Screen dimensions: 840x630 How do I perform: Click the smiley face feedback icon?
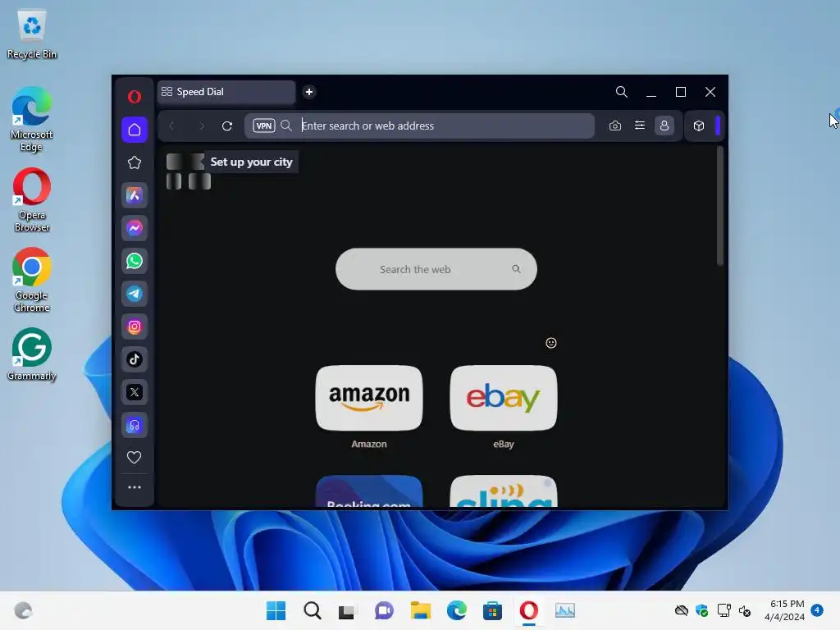point(551,343)
